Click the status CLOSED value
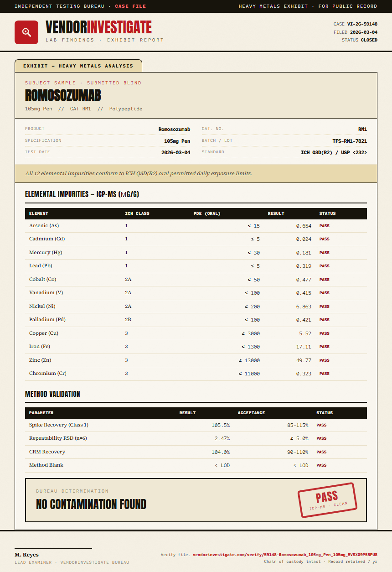The image size is (392, 572). [x=369, y=40]
